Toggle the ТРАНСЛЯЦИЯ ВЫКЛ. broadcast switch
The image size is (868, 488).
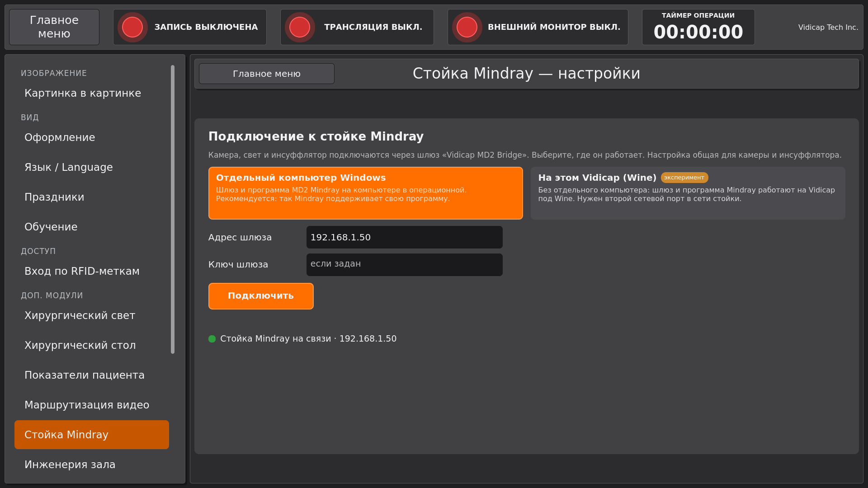pyautogui.click(x=357, y=27)
